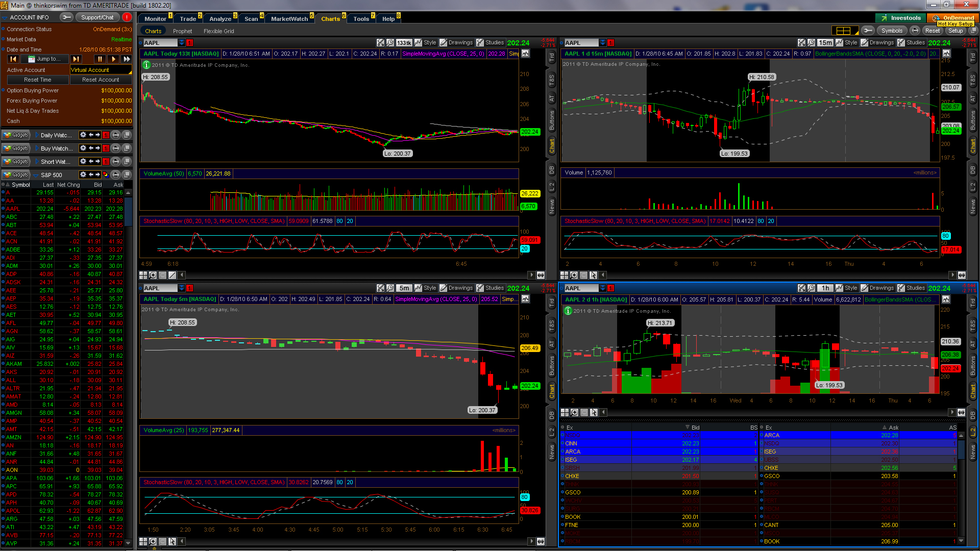The width and height of the screenshot is (980, 551).
Task: Fast forward the OnDemand playback
Action: click(127, 59)
